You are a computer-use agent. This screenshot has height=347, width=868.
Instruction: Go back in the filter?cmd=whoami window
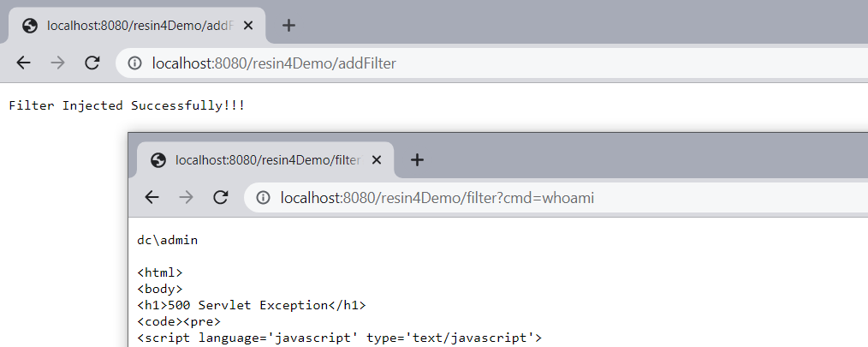[152, 197]
